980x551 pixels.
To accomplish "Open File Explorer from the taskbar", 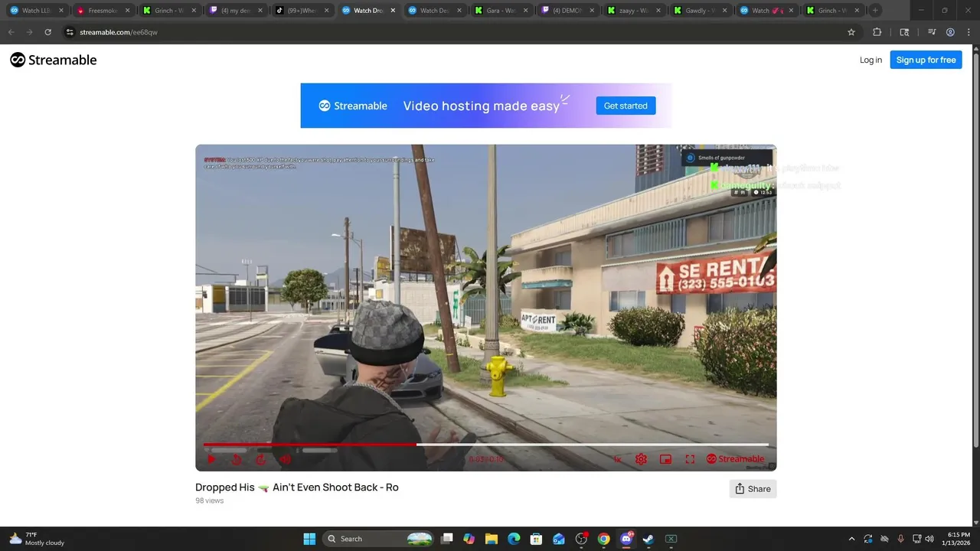I will tap(492, 539).
